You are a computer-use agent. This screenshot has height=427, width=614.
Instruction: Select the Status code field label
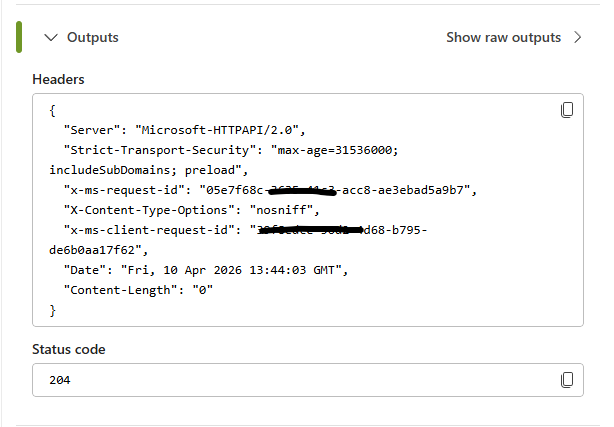pyautogui.click(x=68, y=349)
